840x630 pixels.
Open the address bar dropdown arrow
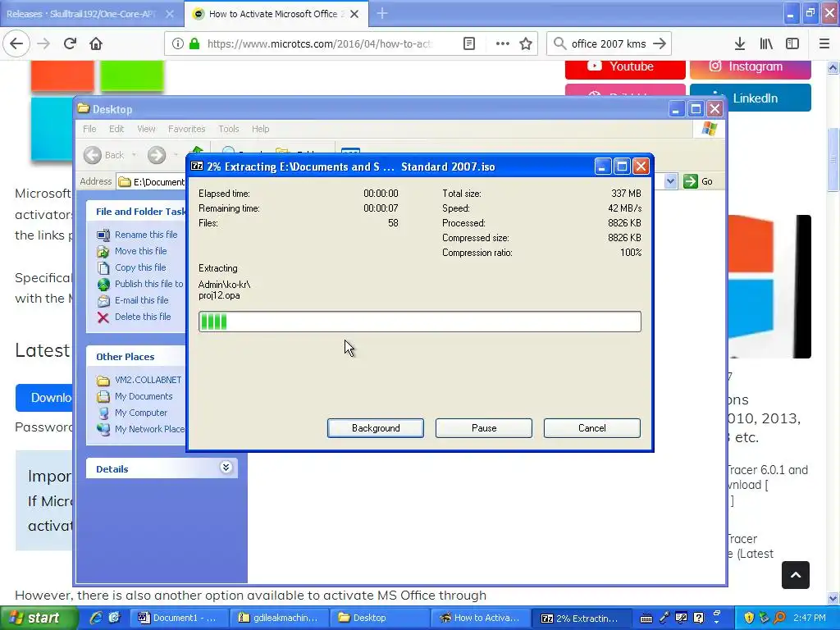point(670,181)
